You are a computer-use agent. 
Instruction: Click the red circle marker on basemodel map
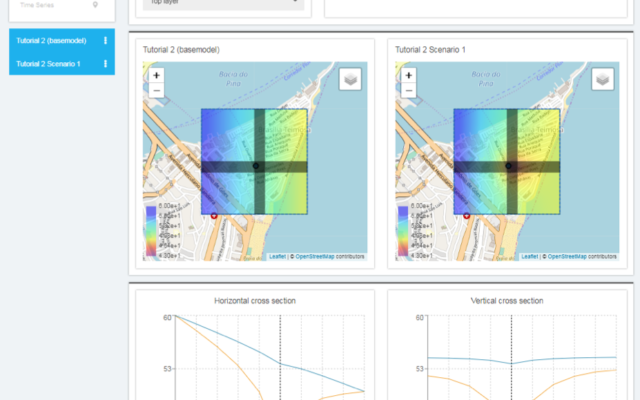click(x=214, y=215)
